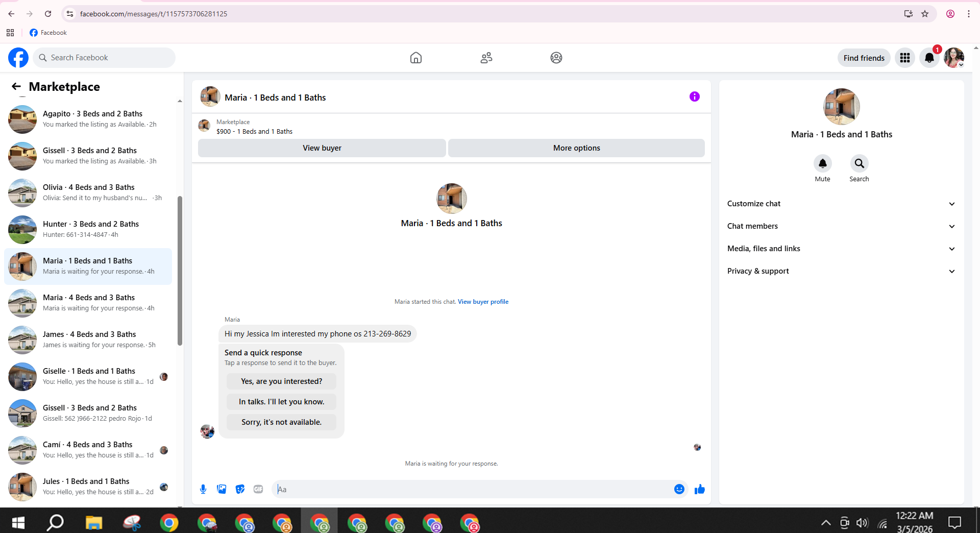980x533 pixels.
Task: Choose a sticker icon in composer
Action: pyautogui.click(x=240, y=489)
